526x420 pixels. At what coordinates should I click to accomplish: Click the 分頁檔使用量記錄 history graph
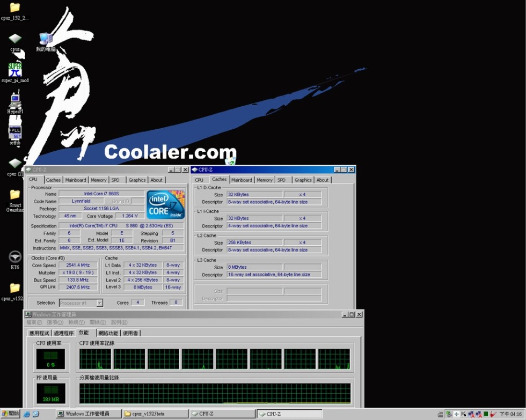pyautogui.click(x=215, y=394)
